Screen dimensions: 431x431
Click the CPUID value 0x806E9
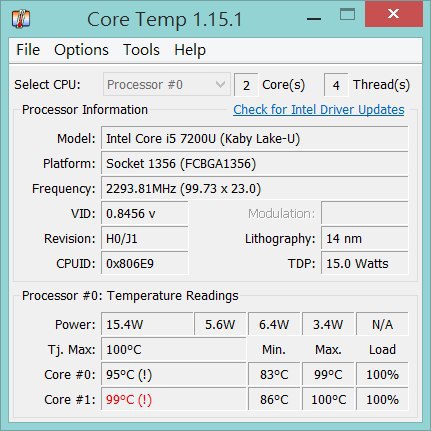(x=145, y=263)
